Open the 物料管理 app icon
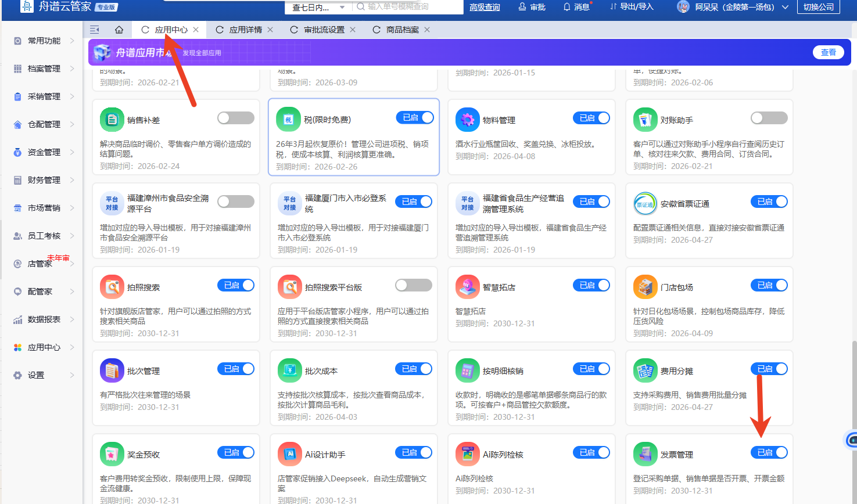The image size is (857, 504). pos(467,120)
